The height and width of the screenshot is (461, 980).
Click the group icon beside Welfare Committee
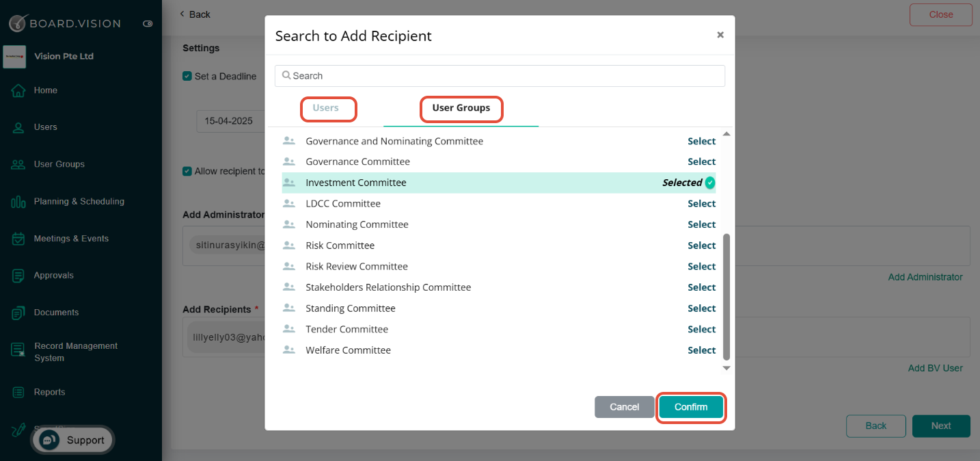pyautogui.click(x=289, y=350)
